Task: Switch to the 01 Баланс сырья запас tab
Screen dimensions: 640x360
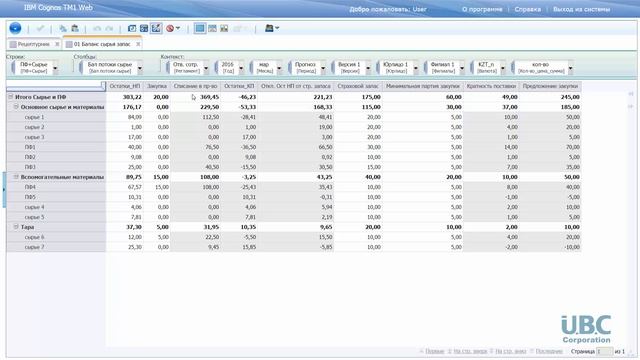Action: pyautogui.click(x=102, y=44)
